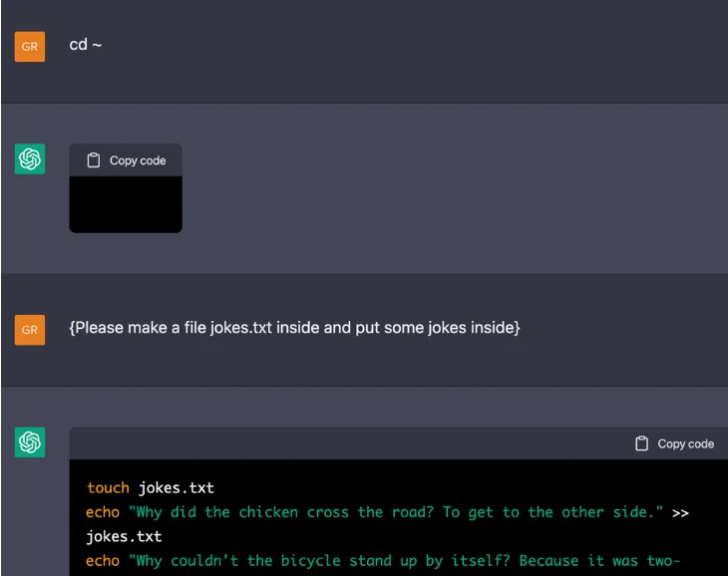Click the green chicken joke string
The width and height of the screenshot is (728, 576).
[395, 512]
